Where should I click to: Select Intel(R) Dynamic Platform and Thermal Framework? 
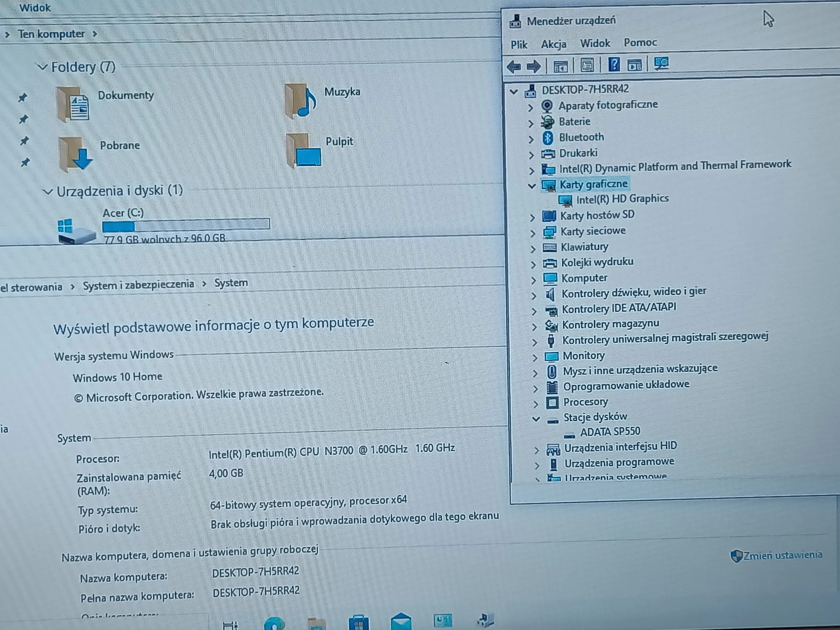click(675, 166)
